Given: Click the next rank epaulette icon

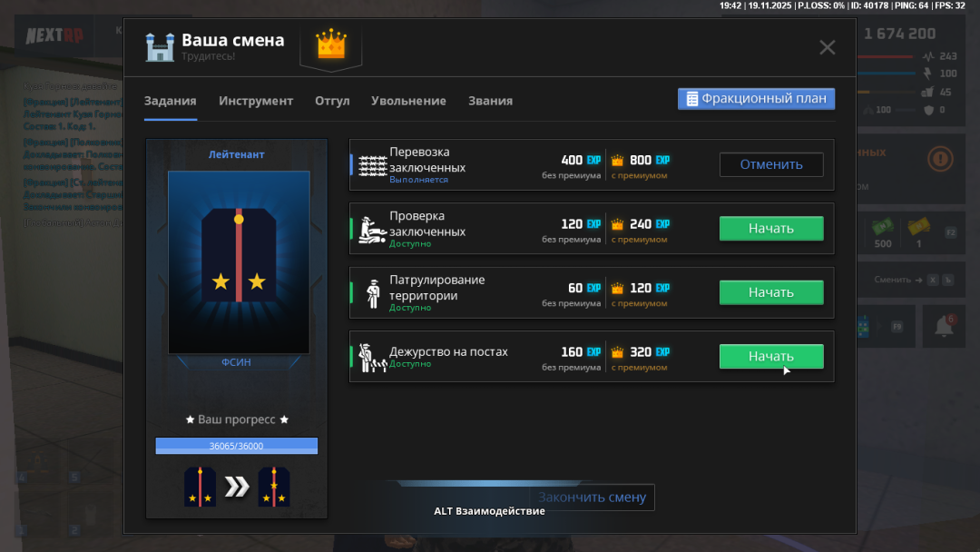Looking at the screenshot, I should pyautogui.click(x=274, y=487).
